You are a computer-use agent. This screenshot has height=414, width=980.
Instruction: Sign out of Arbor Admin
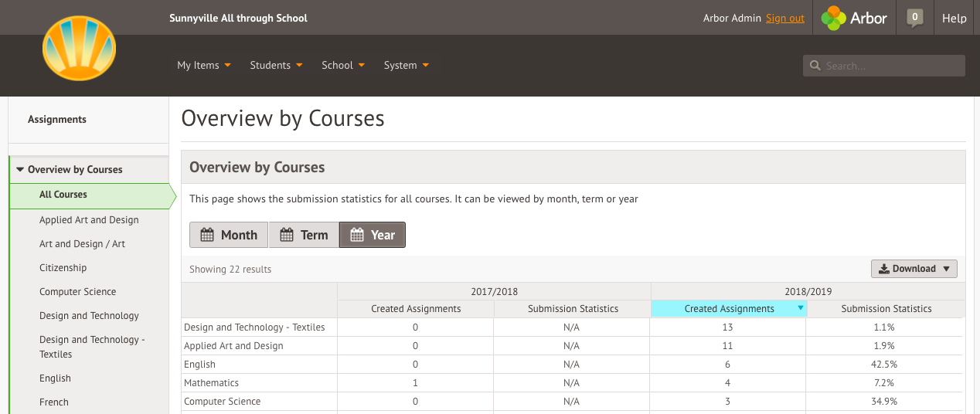point(784,19)
